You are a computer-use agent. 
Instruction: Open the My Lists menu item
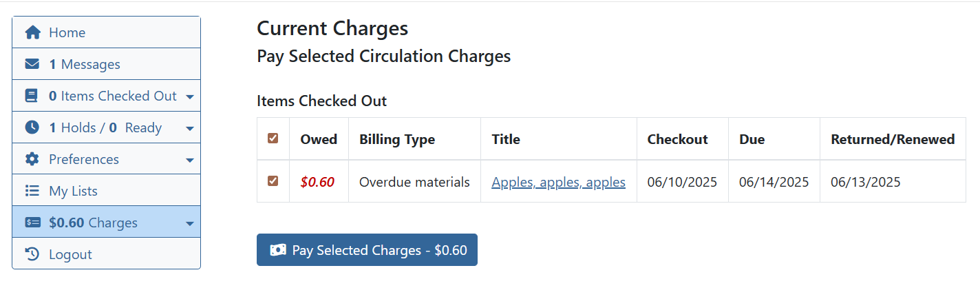click(x=73, y=191)
